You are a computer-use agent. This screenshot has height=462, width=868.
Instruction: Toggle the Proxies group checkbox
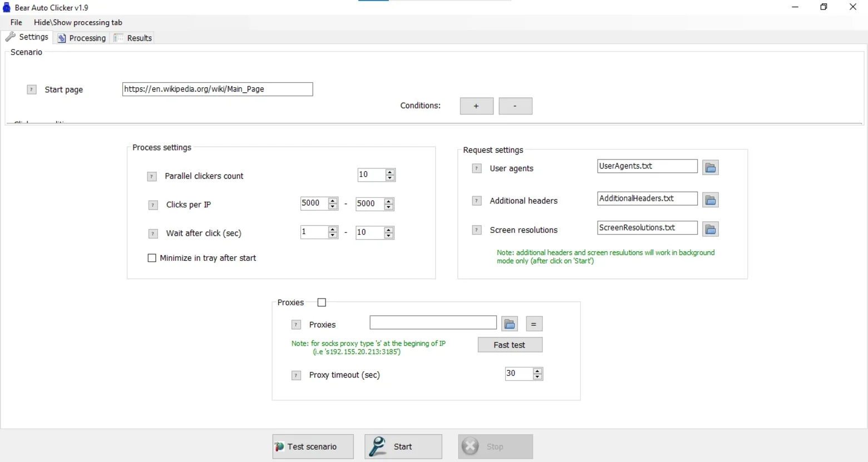322,302
